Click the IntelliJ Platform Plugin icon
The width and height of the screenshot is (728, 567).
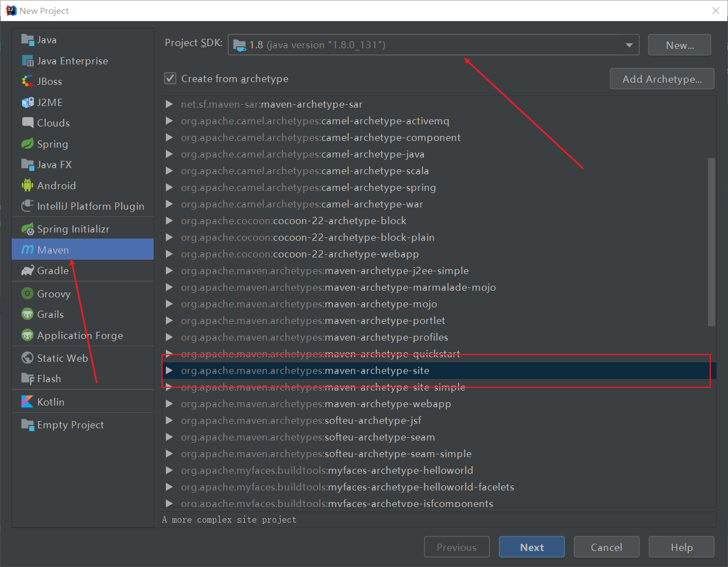[x=27, y=206]
